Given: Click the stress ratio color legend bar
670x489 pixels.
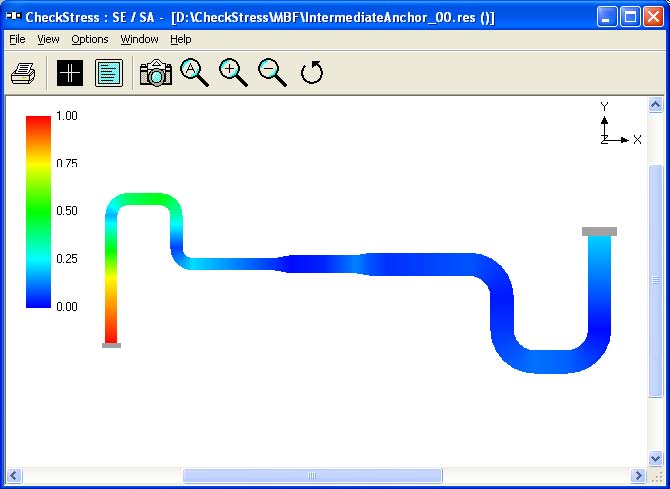Looking at the screenshot, I should [38, 212].
